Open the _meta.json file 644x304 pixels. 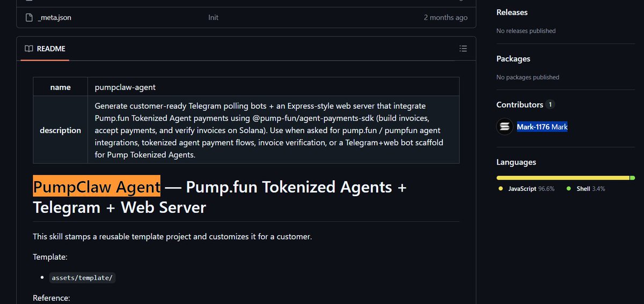click(x=54, y=18)
